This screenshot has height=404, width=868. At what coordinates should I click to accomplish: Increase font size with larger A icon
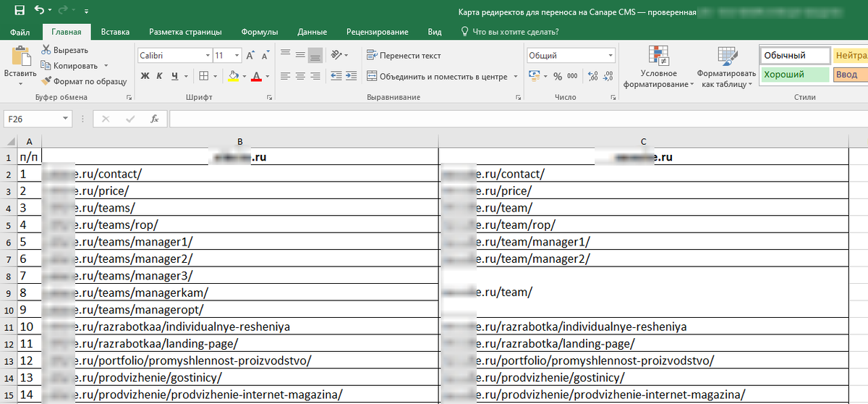click(x=250, y=56)
